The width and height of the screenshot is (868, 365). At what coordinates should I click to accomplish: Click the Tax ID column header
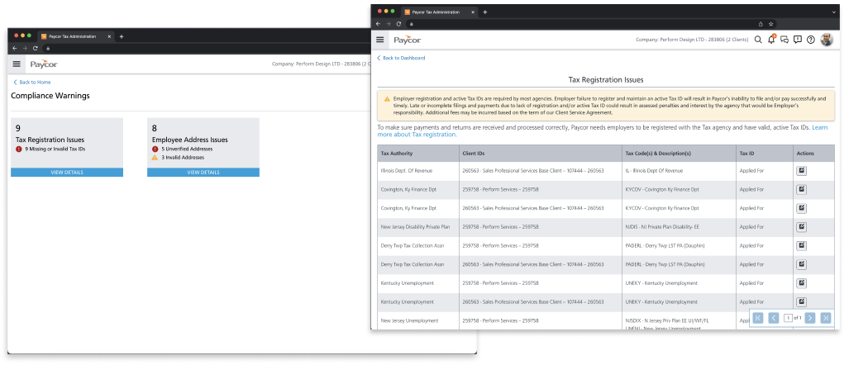pos(765,154)
